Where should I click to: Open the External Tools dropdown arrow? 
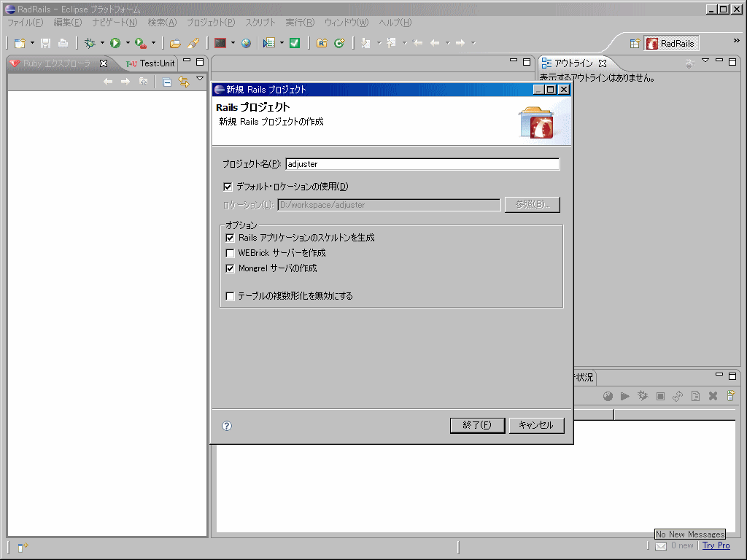pos(153,43)
